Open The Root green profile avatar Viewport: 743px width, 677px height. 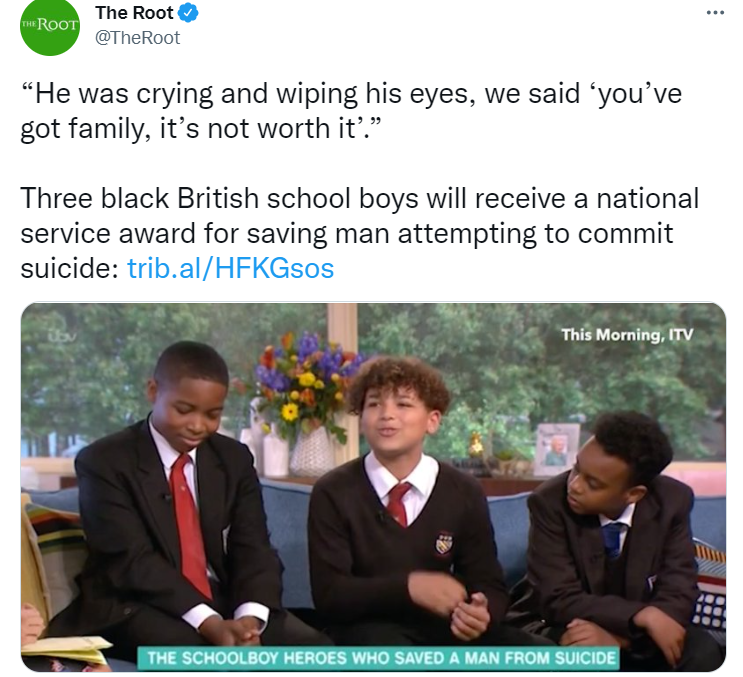(49, 26)
